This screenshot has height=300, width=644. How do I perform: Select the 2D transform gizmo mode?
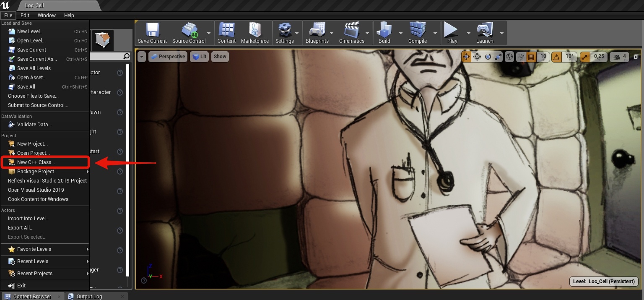(477, 57)
